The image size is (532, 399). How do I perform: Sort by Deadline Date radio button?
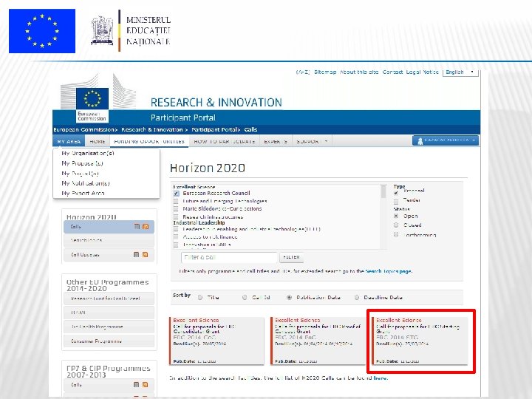coord(357,298)
